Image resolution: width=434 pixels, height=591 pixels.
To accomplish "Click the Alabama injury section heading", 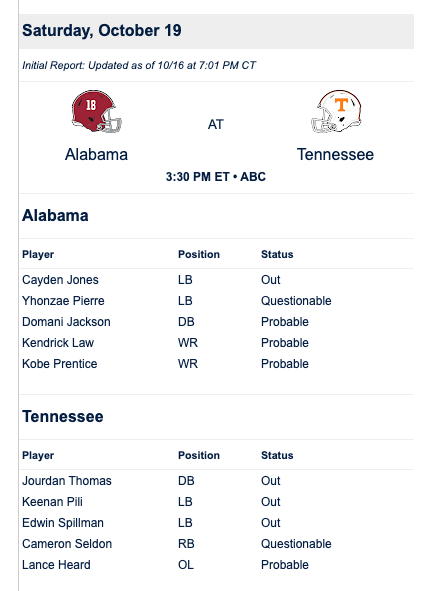I will click(55, 216).
